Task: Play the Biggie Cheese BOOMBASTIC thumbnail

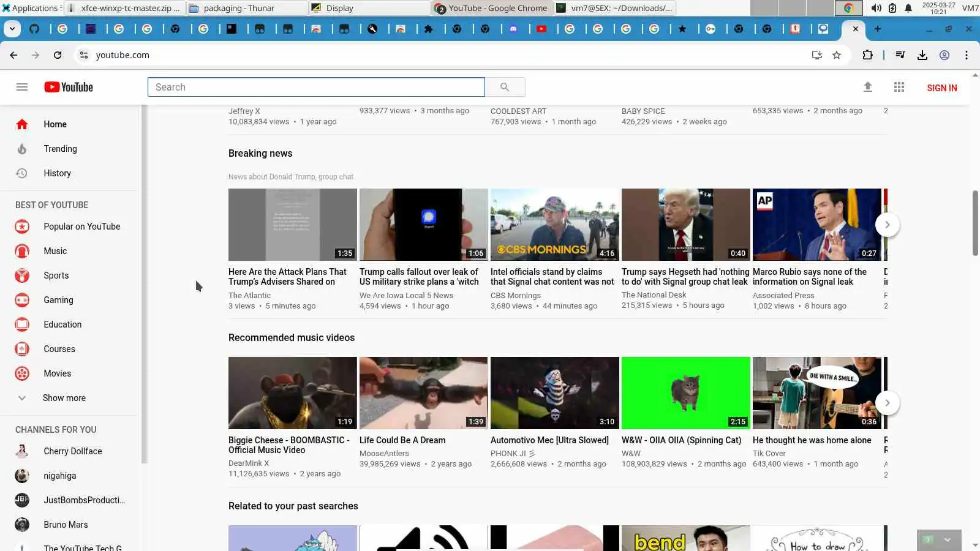Action: click(293, 393)
